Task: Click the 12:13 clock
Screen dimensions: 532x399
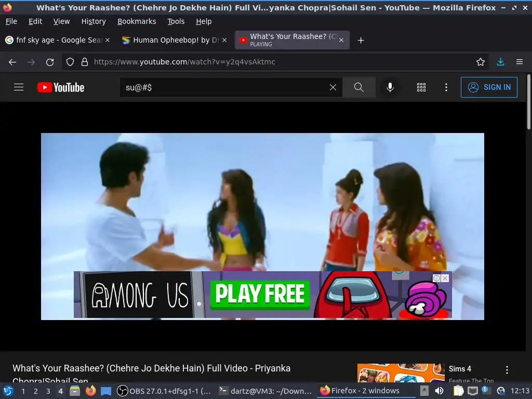Action: click(520, 391)
